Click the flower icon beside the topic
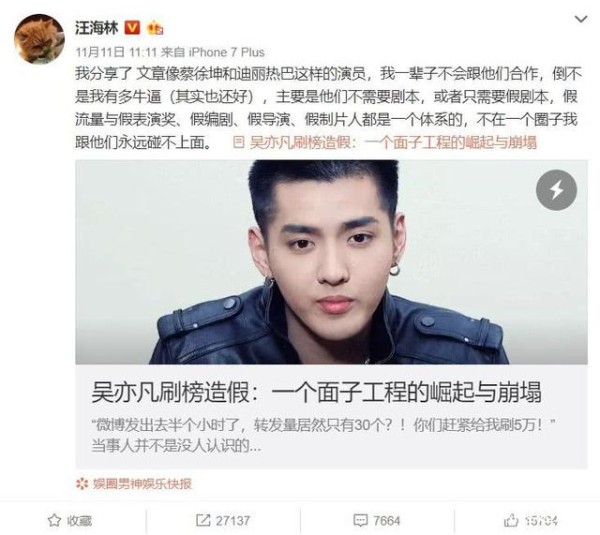Screen dimensions: 600x535 click(82, 484)
